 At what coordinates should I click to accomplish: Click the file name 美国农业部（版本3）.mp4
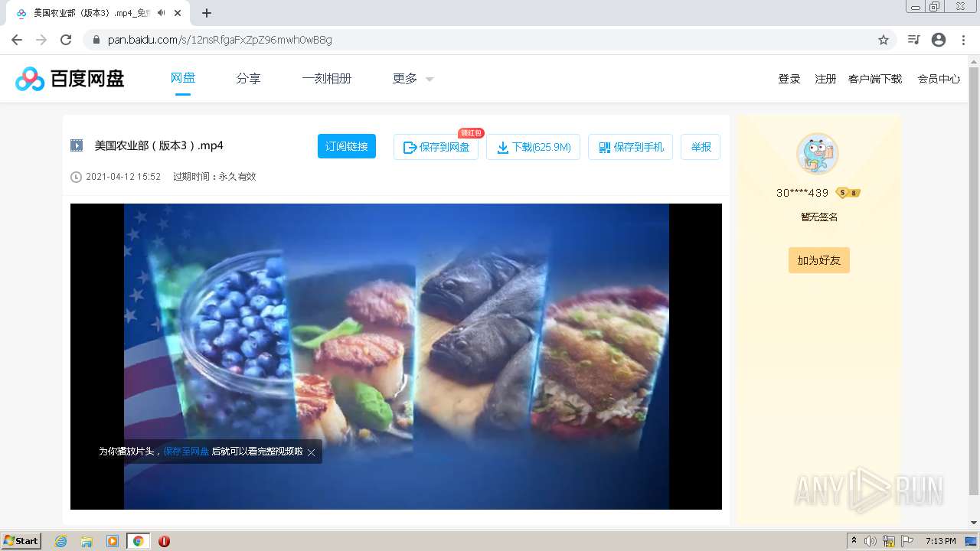(158, 145)
